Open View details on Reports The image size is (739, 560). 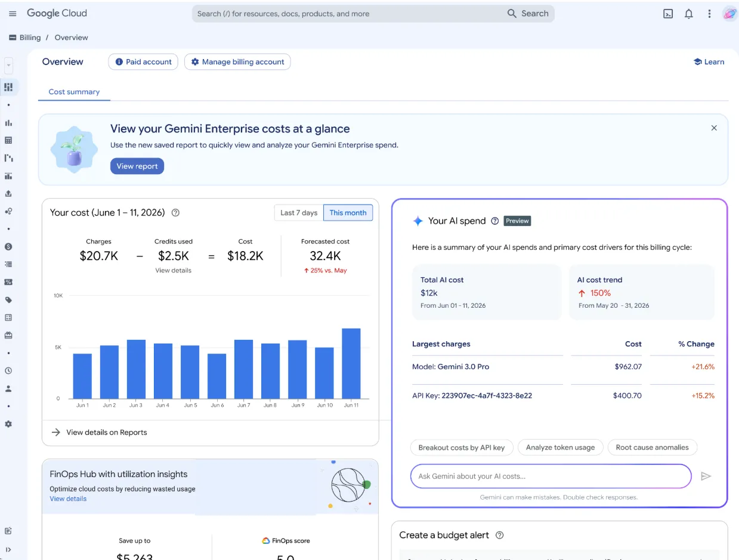pos(100,432)
